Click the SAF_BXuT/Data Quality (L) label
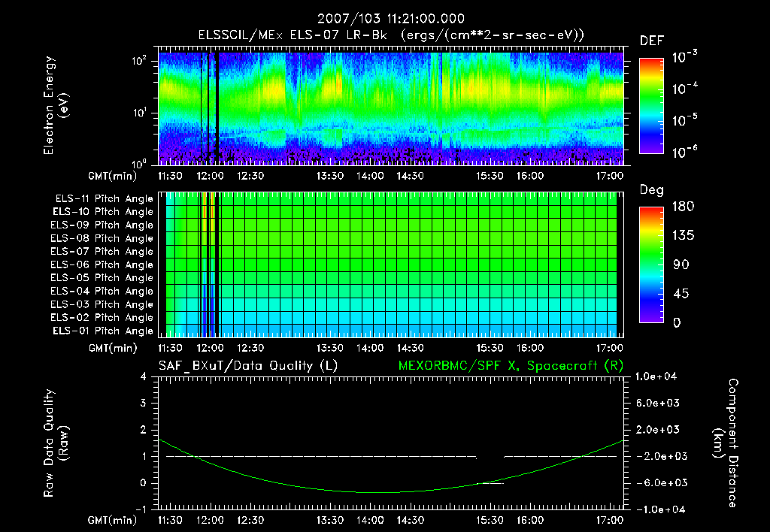The height and width of the screenshot is (532, 770). tap(247, 365)
